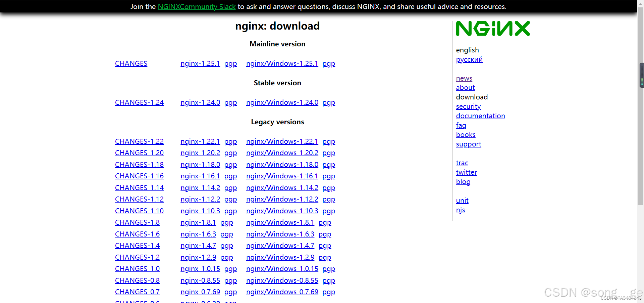Click the current 'download' sidebar text
This screenshot has height=303, width=644.
tap(472, 97)
